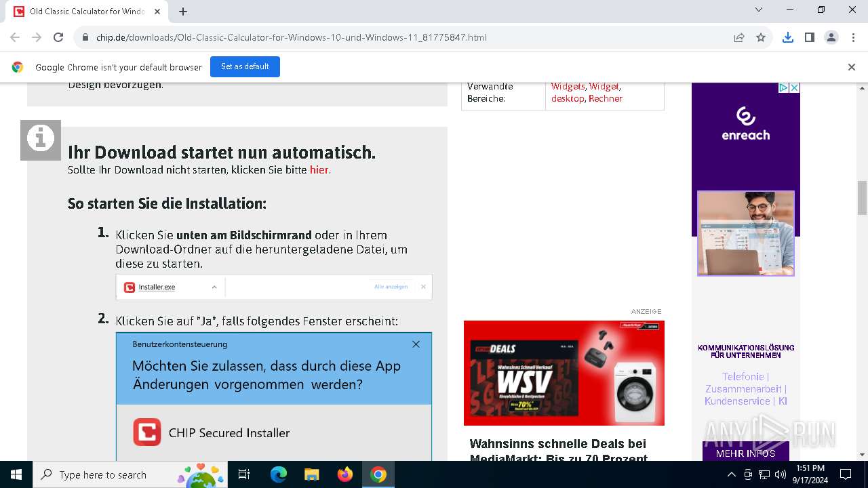
Task: Click the page vertical scrollbar thumb
Action: point(862,198)
